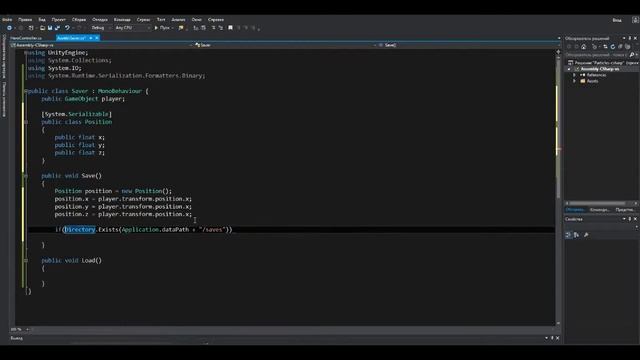Select the Assets folder tree item
This screenshot has height=360, width=640.
point(592,81)
